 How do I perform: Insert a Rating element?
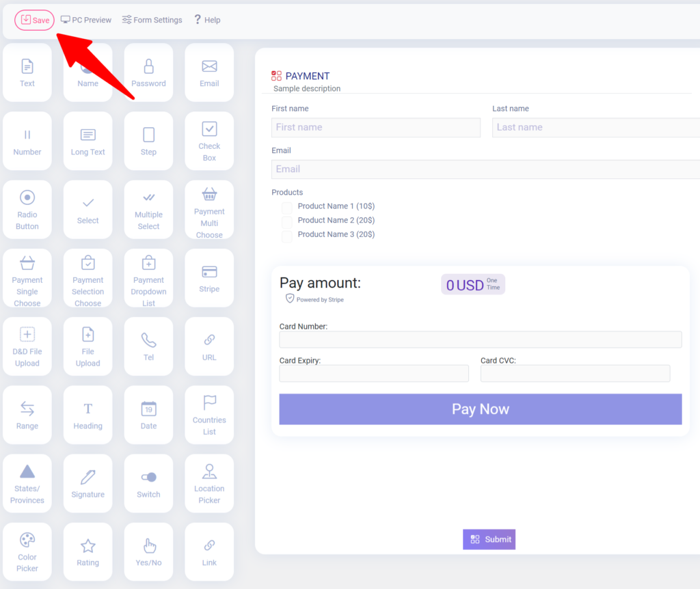pyautogui.click(x=88, y=552)
